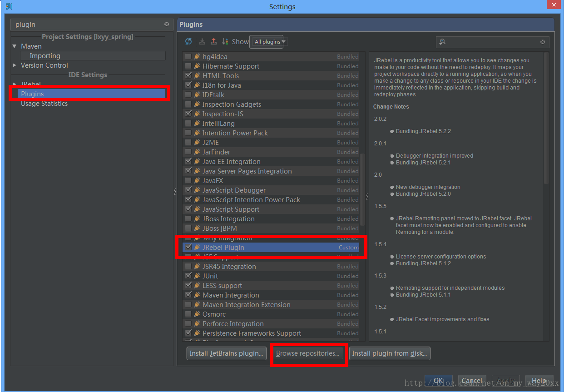Click the hg4idea plugin icon
The height and width of the screenshot is (392, 564).
pyautogui.click(x=197, y=57)
